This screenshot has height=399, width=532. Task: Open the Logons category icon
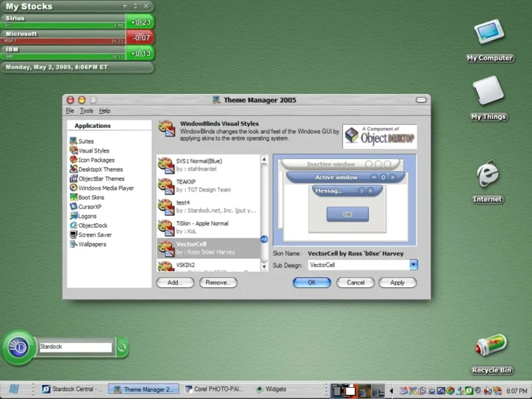73,215
